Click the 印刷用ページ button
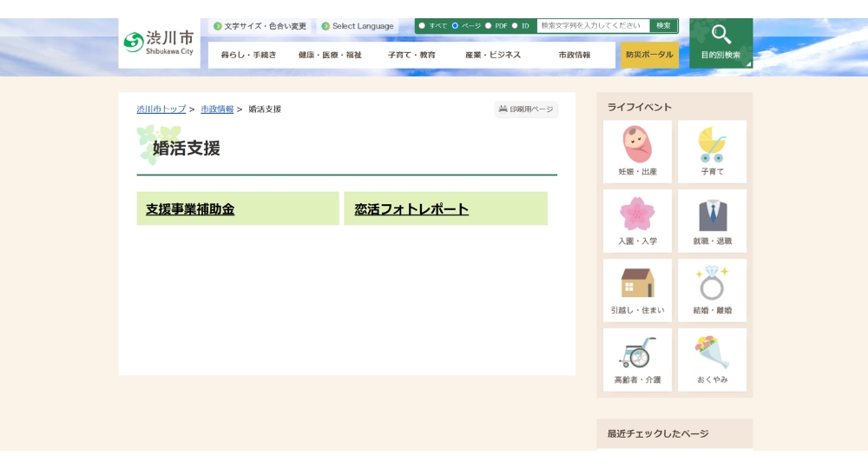Viewport: 868px width, 469px height. 526,109
